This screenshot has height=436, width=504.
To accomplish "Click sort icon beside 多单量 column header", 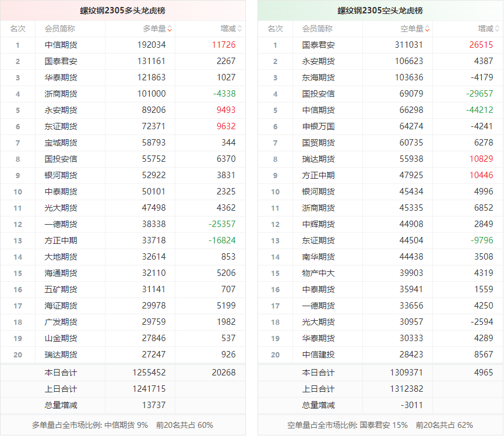I will 170,29.
